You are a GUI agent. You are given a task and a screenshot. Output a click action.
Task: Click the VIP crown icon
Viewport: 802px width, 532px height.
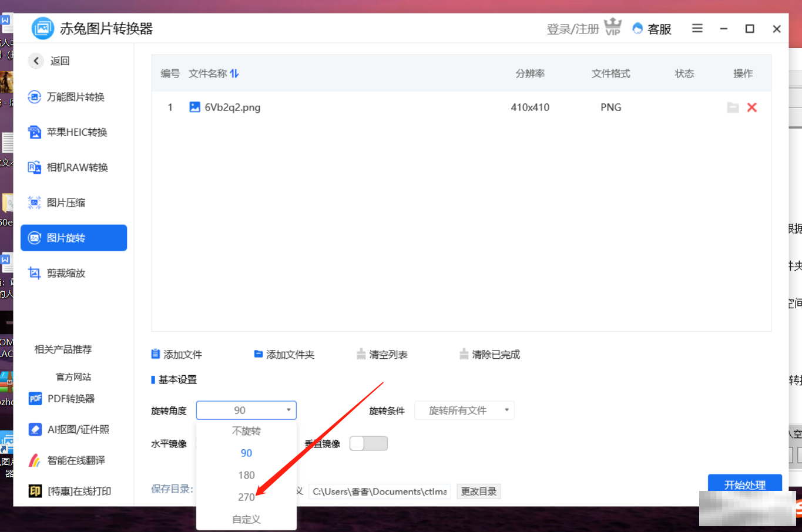(613, 27)
